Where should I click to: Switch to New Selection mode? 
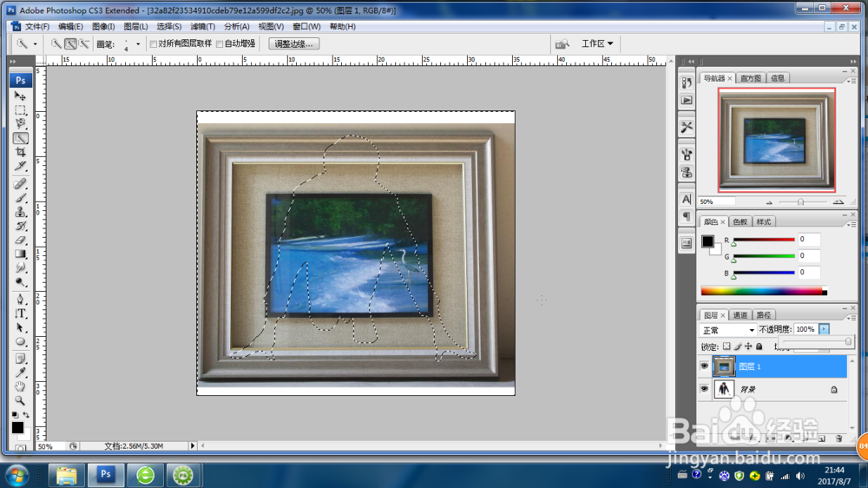[56, 43]
